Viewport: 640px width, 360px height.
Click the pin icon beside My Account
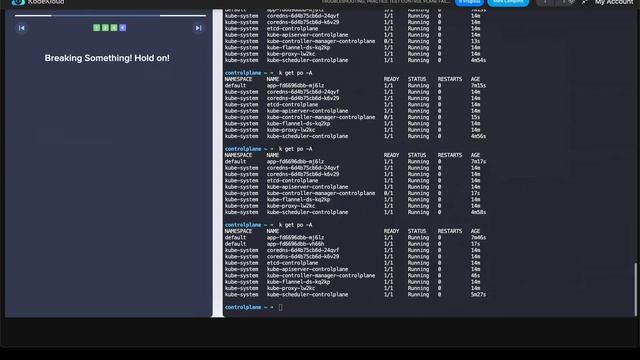585,2
